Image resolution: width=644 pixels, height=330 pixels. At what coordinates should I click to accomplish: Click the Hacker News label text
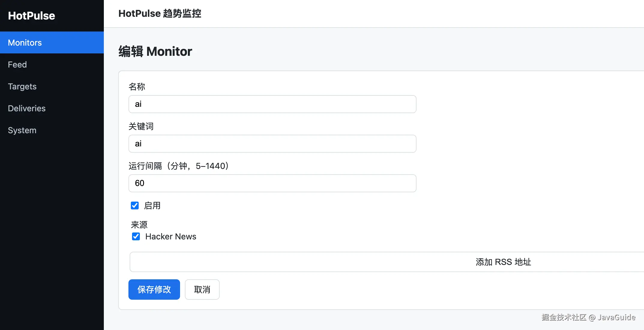tap(171, 236)
